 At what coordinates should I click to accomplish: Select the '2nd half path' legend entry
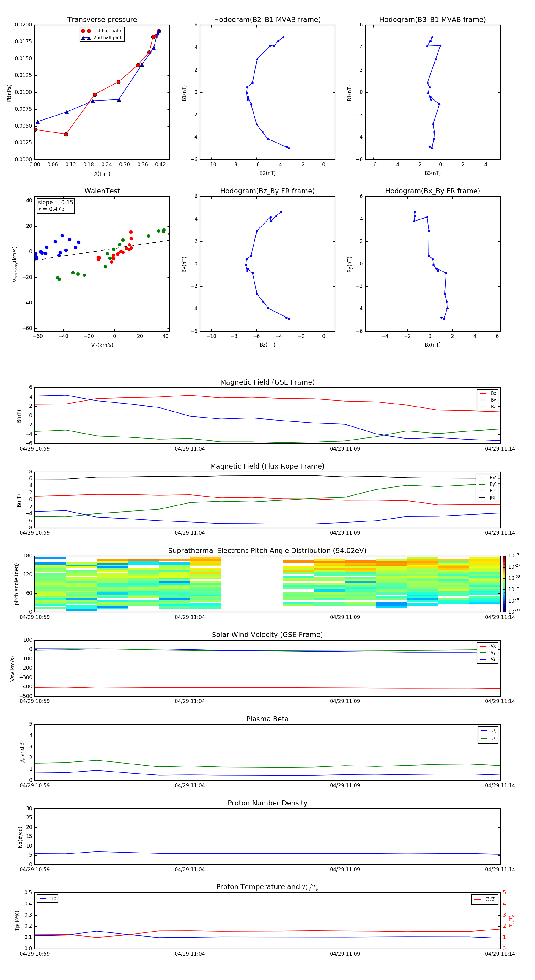click(x=102, y=38)
